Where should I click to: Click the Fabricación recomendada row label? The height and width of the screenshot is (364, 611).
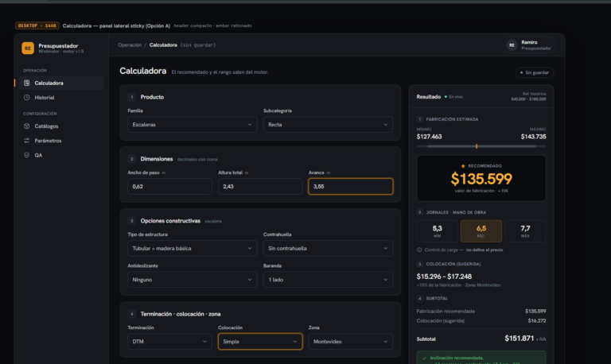pos(446,311)
